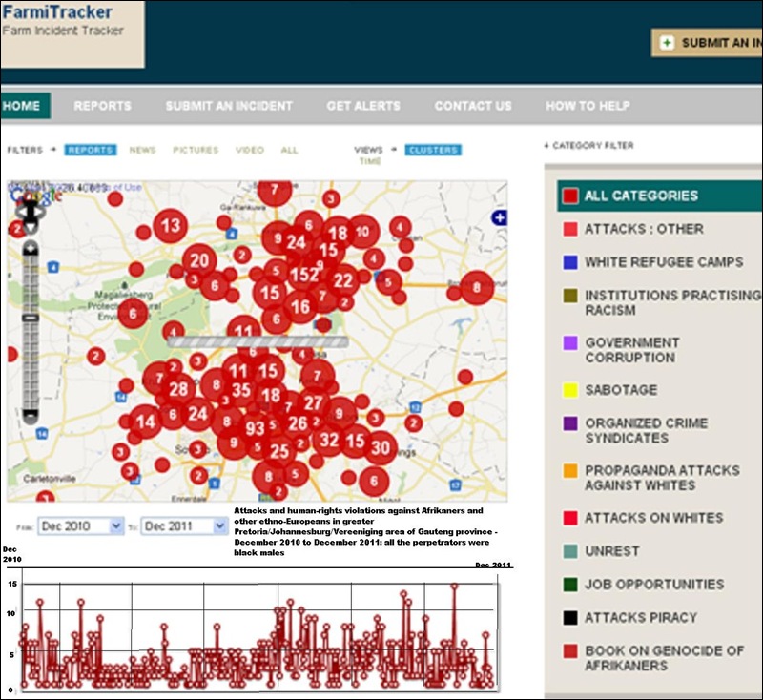763x700 pixels.
Task: Select the cluster marker labeled 35
Action: pos(241,390)
